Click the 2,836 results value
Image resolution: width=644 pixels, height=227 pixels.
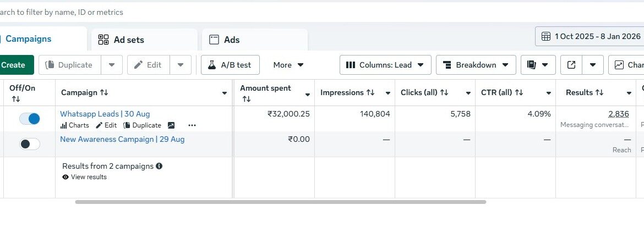pos(619,114)
